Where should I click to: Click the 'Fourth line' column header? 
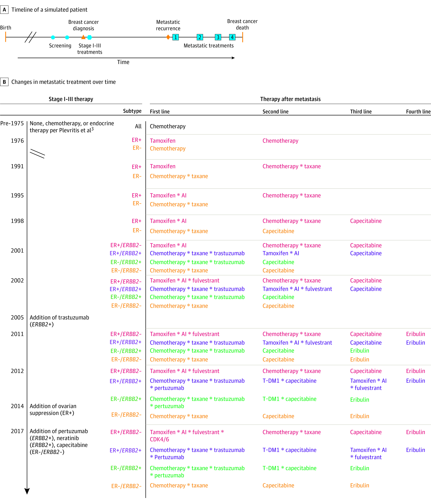(x=418, y=112)
